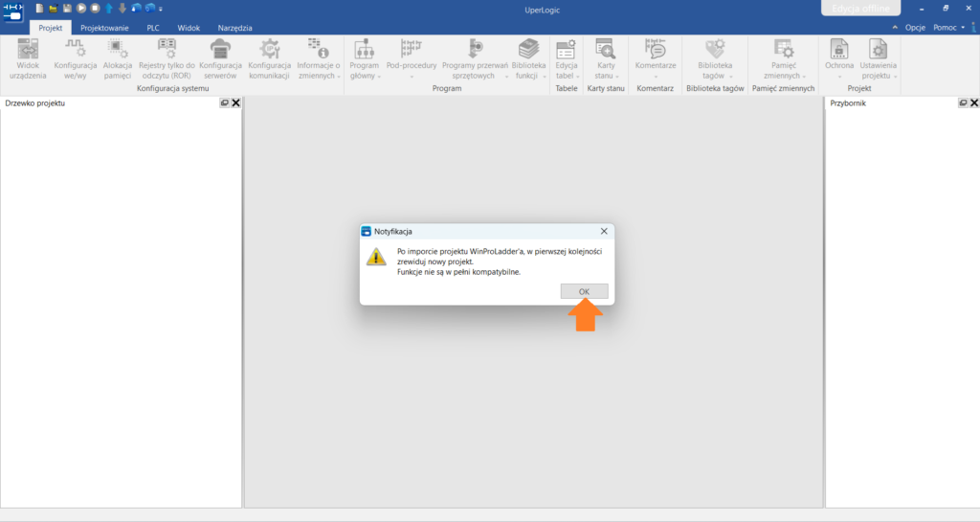Click the new project file icon

click(x=39, y=9)
